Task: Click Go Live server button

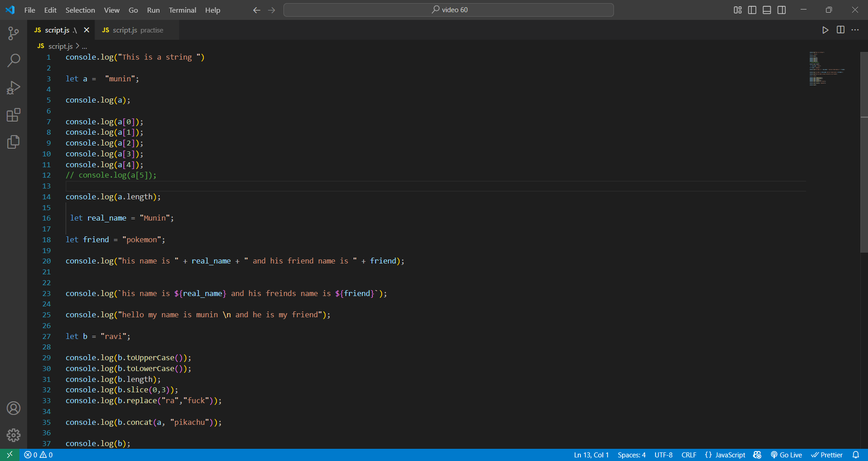Action: pos(786,455)
